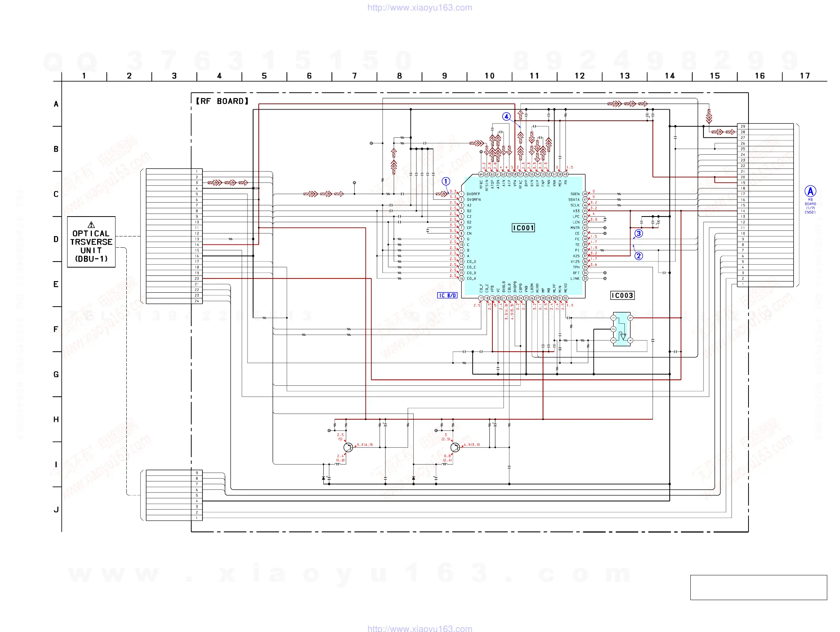Image resolution: width=840 pixels, height=632 pixels.
Task: Click the warning triangle on optical unit
Action: [91, 224]
